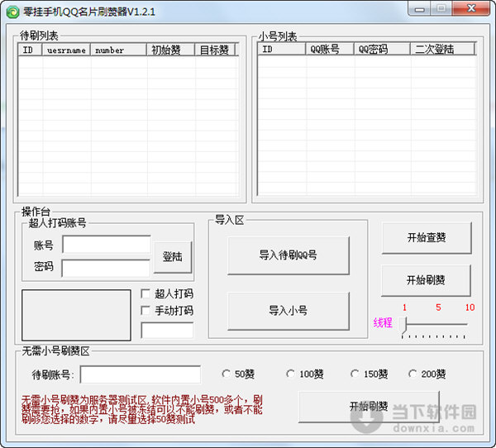The image size is (496, 448).
Task: Click 导入待刷QQ号 button
Action: pos(289,255)
